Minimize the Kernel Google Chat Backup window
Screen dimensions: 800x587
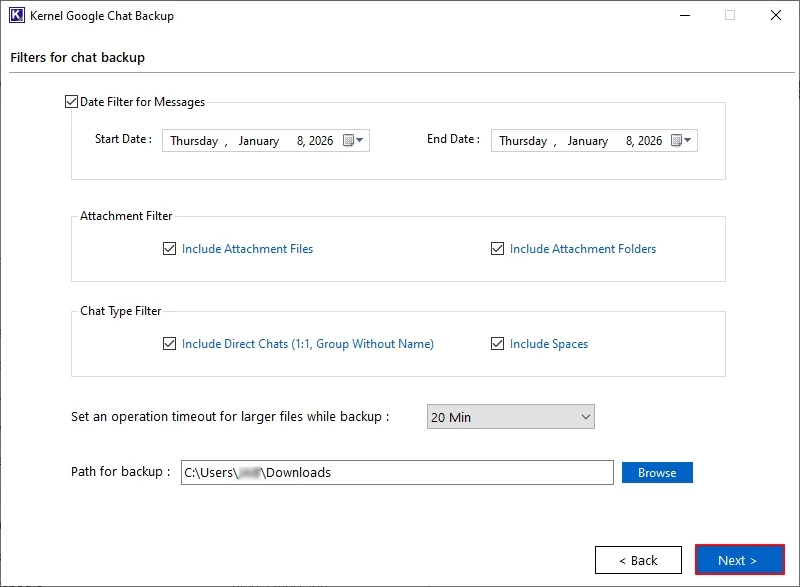(x=684, y=16)
